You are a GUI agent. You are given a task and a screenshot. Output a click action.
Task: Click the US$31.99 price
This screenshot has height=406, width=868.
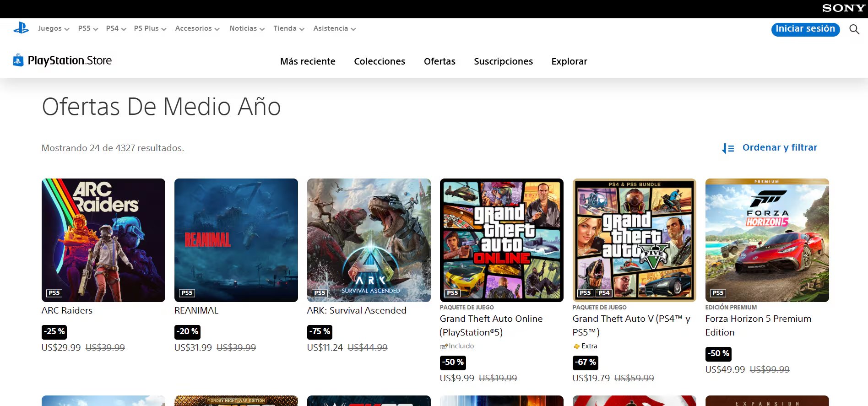(x=193, y=347)
